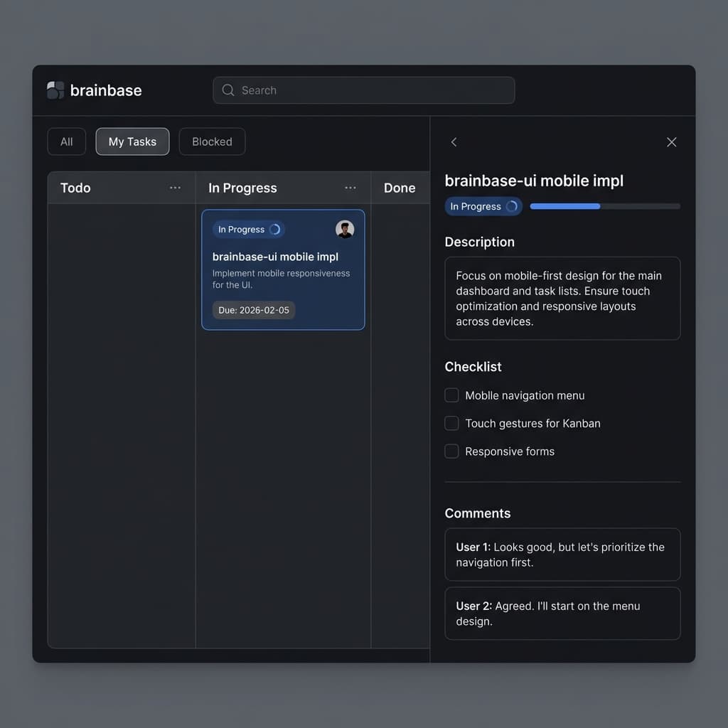Select the My Tasks filter button

tap(132, 141)
